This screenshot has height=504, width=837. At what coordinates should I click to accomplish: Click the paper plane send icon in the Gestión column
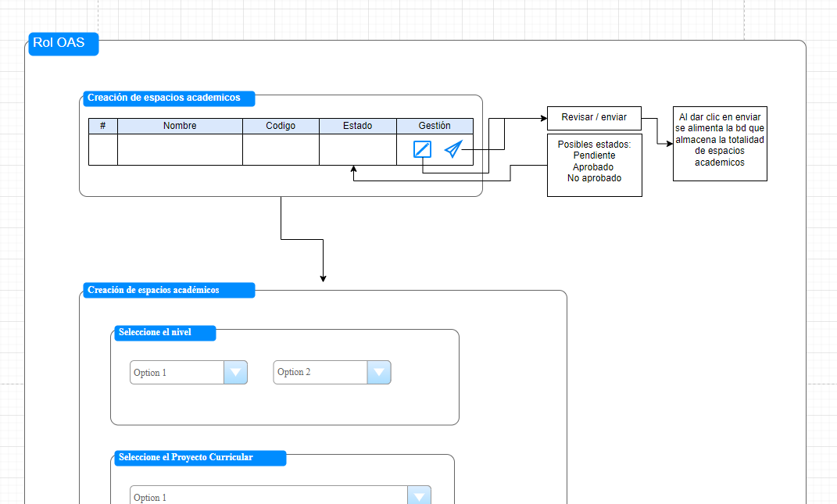[x=453, y=148]
